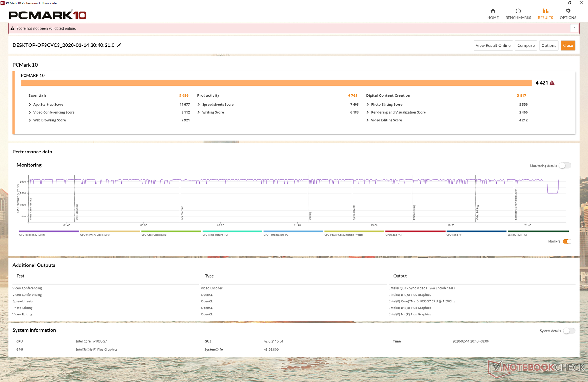Click the App Start-up marker on graph

click(182, 213)
